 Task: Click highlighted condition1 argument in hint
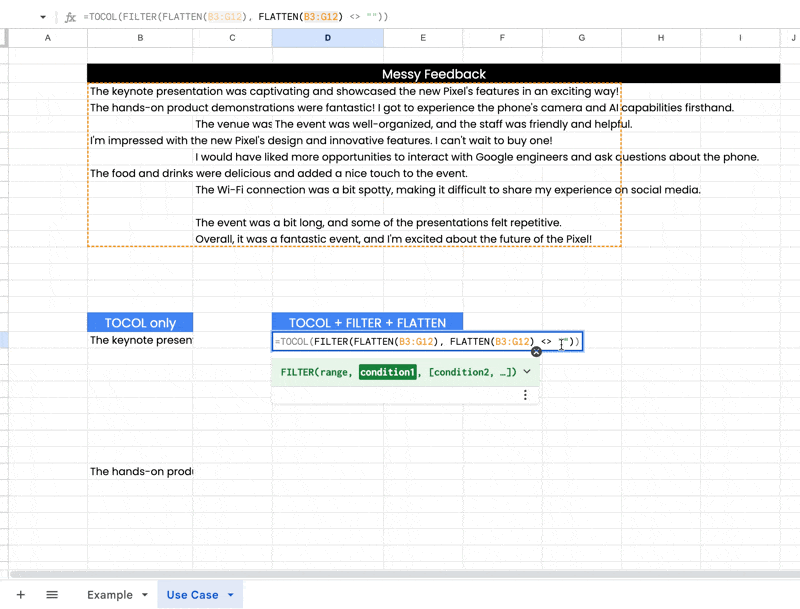[387, 372]
